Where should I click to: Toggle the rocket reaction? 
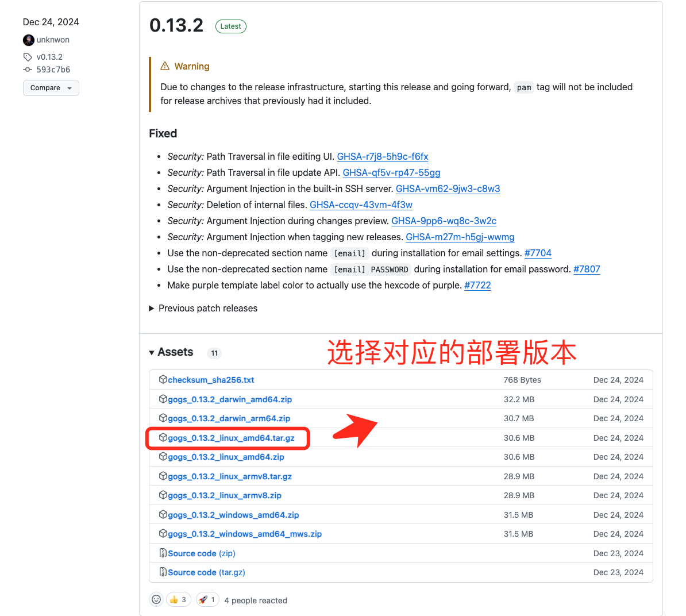tap(207, 600)
